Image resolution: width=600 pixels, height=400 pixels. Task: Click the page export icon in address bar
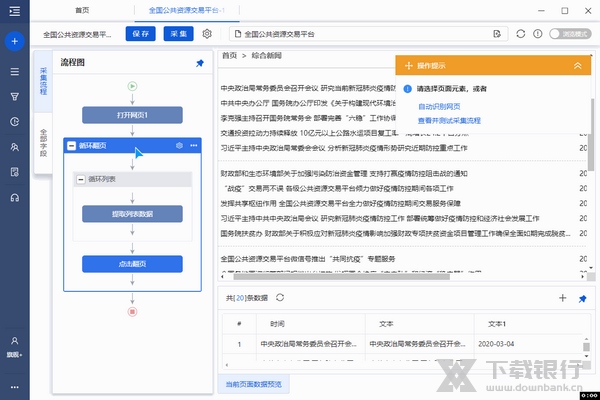pyautogui.click(x=497, y=34)
